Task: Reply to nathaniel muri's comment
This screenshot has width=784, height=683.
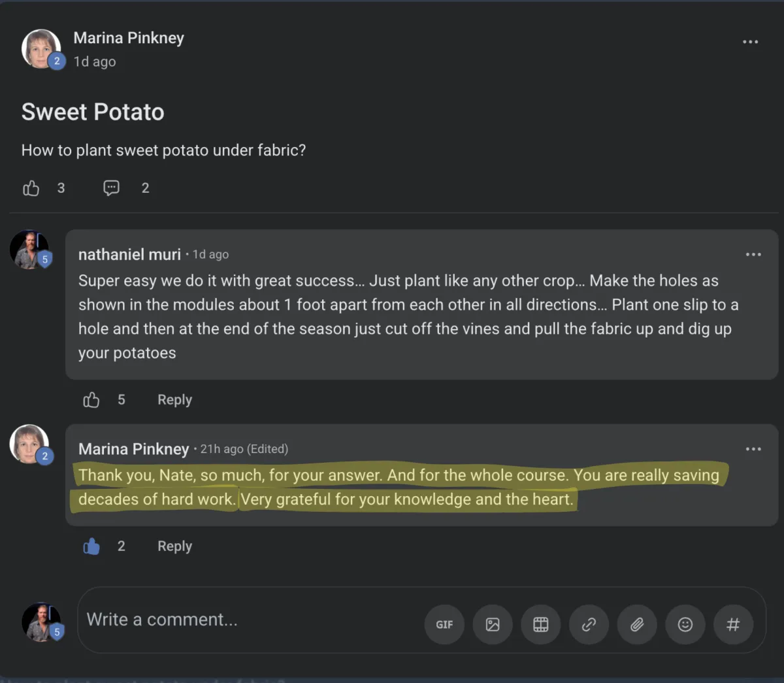Action: [174, 399]
